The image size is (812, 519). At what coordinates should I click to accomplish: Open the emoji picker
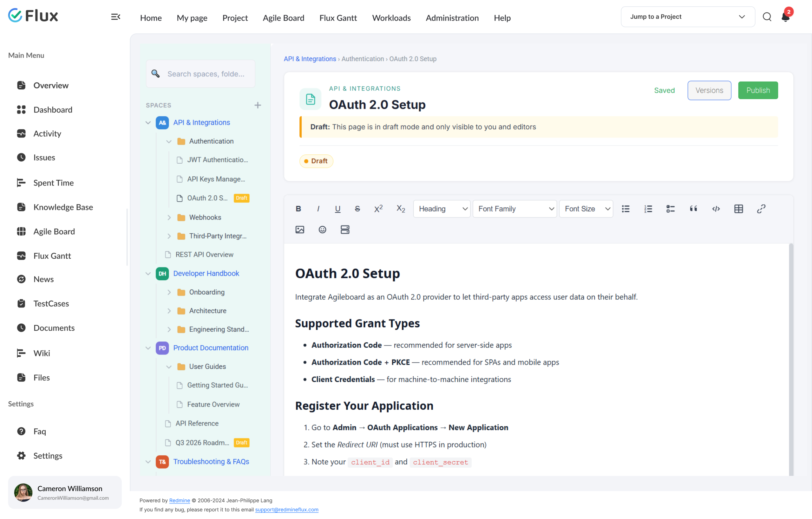click(322, 230)
